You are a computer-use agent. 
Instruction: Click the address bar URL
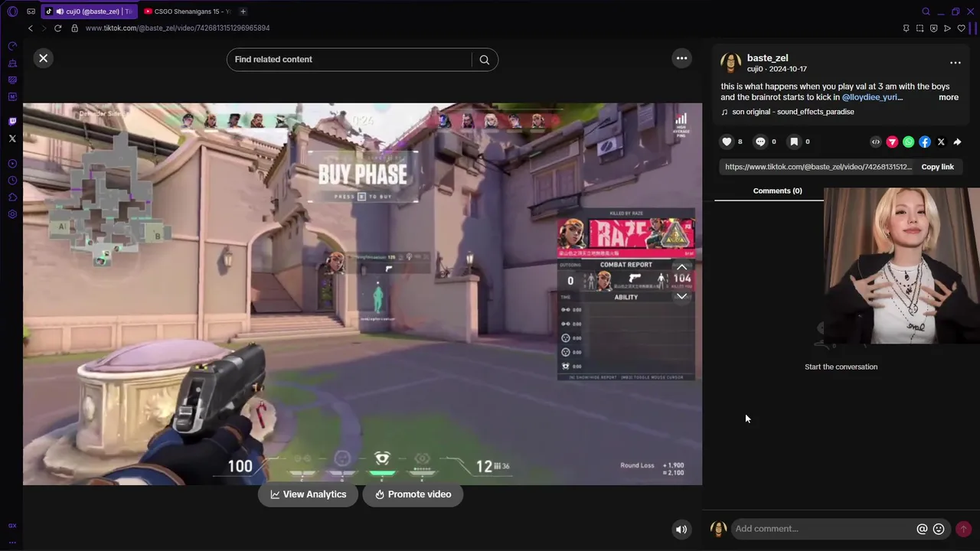click(178, 28)
